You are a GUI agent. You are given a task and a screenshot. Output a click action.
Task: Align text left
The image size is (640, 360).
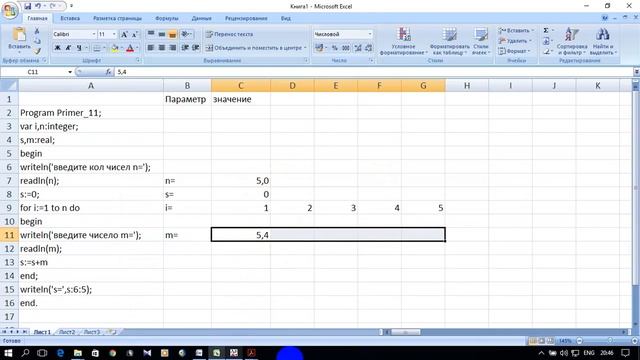(151, 48)
